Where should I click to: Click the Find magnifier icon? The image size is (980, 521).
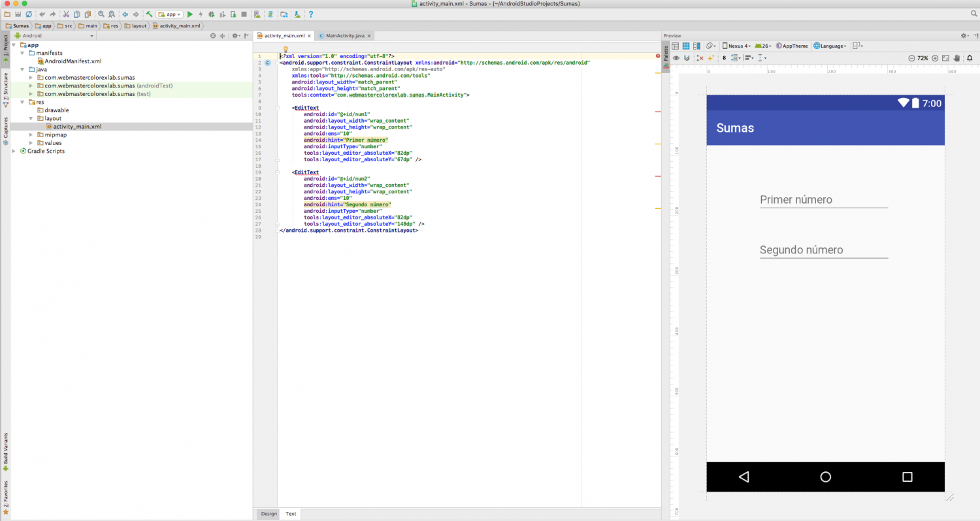tap(101, 14)
